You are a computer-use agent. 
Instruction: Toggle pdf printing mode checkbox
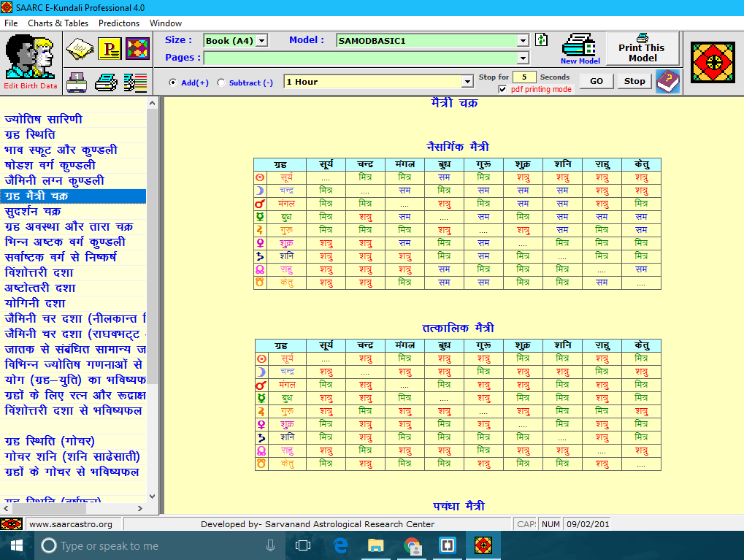point(502,89)
